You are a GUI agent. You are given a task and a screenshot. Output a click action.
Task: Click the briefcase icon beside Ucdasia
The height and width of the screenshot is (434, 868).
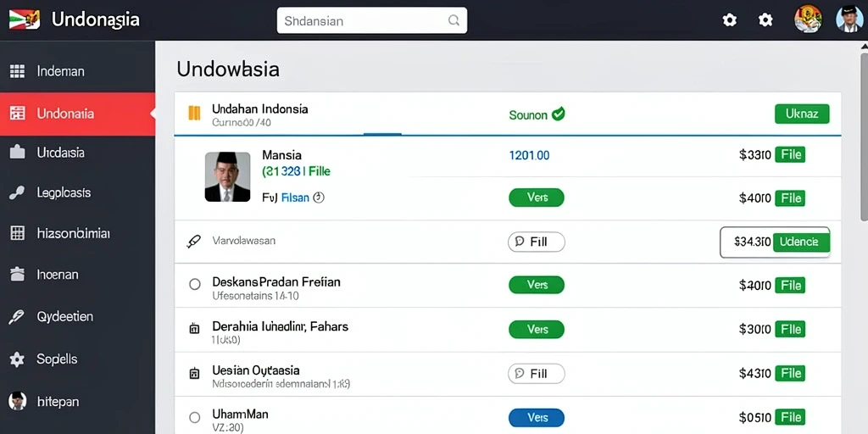[x=18, y=152]
